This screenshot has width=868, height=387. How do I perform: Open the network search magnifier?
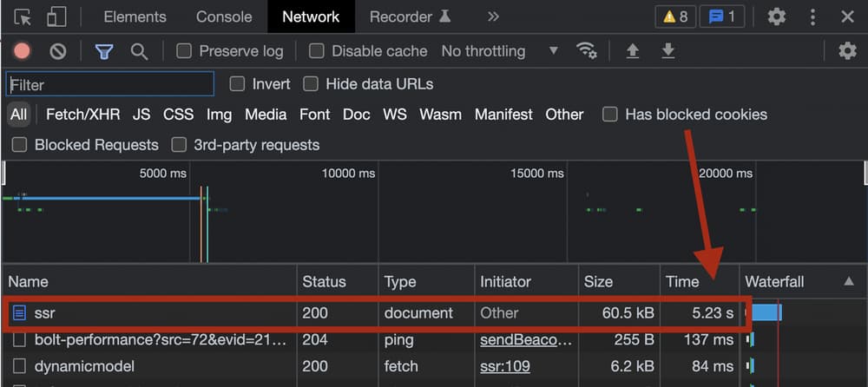(x=139, y=51)
